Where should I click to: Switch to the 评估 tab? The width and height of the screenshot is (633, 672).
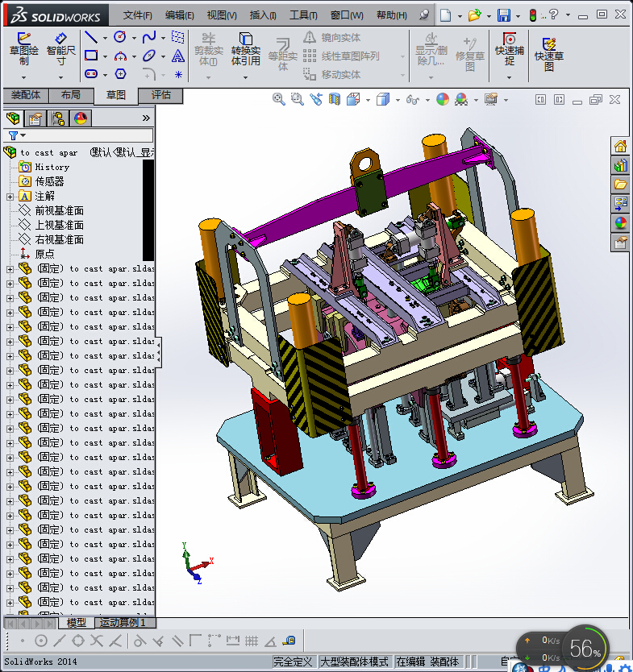tap(160, 95)
